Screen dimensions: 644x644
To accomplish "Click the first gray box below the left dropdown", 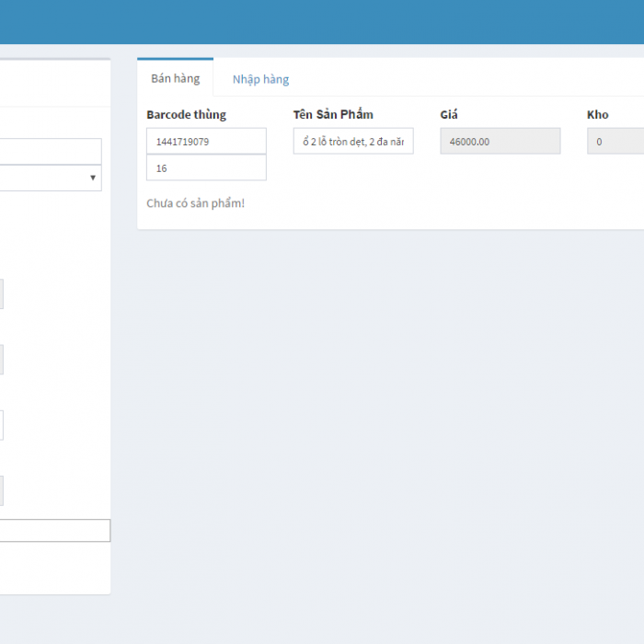I will click(x=2, y=294).
